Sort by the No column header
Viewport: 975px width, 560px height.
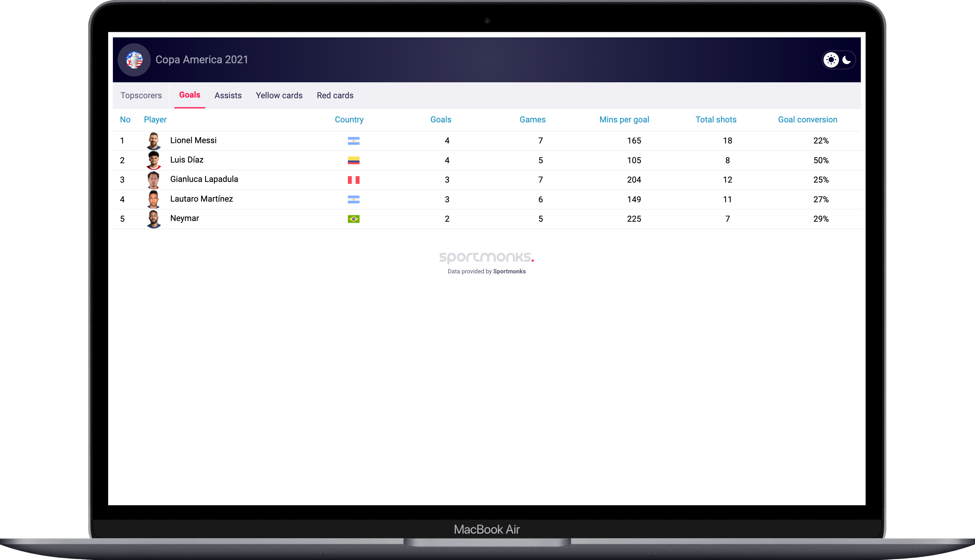125,120
